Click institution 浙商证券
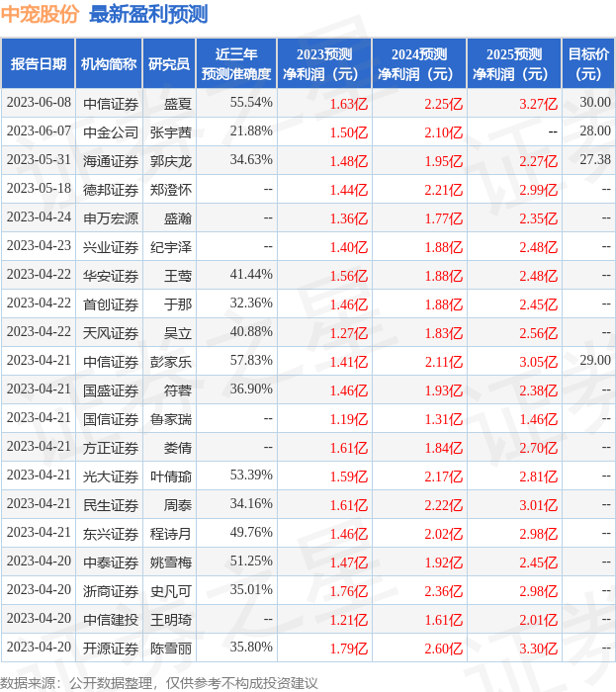616x692 pixels. pos(111,591)
